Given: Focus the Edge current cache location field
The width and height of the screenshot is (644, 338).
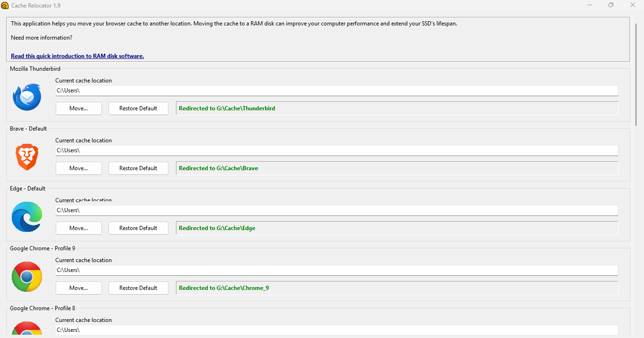Looking at the screenshot, I should [337, 210].
